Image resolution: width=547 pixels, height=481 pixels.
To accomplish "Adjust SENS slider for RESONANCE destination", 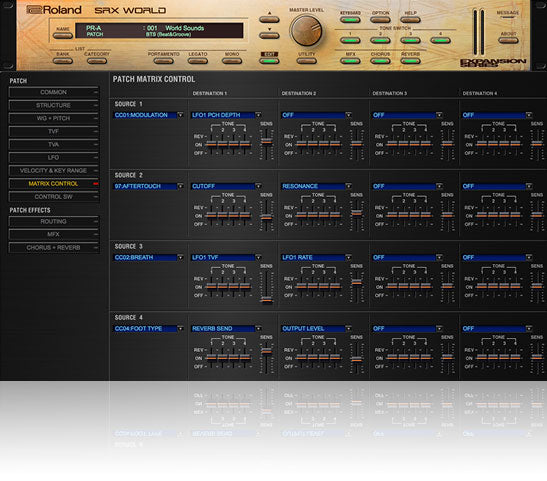I will point(357,212).
